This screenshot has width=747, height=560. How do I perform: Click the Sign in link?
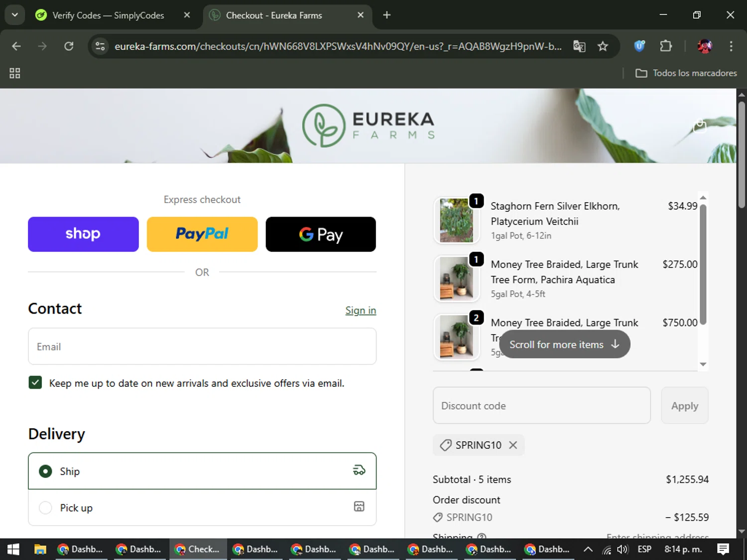[x=361, y=310]
